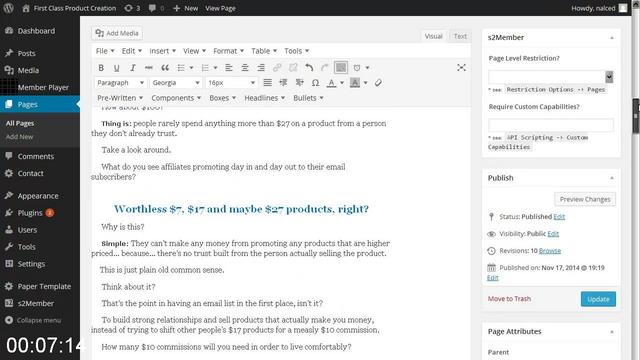Justify the text alignment
Image resolution: width=640 pixels, height=360 pixels.
(267, 83)
